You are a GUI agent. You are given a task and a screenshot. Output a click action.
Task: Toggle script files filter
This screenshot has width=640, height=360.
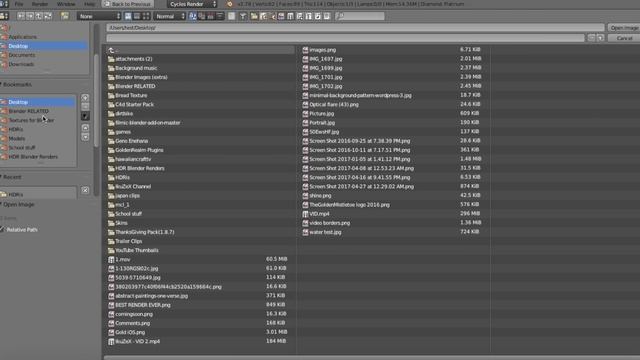(x=299, y=16)
